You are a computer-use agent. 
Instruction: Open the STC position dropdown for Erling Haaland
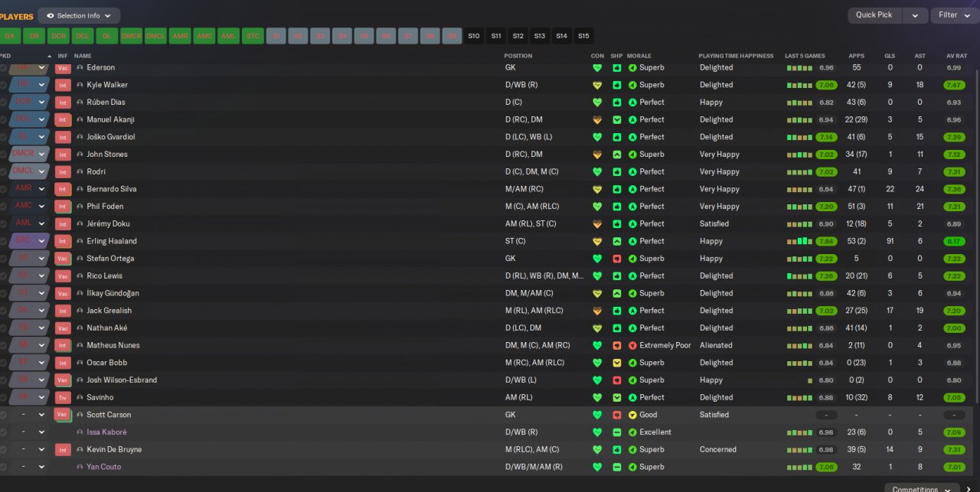tap(42, 241)
